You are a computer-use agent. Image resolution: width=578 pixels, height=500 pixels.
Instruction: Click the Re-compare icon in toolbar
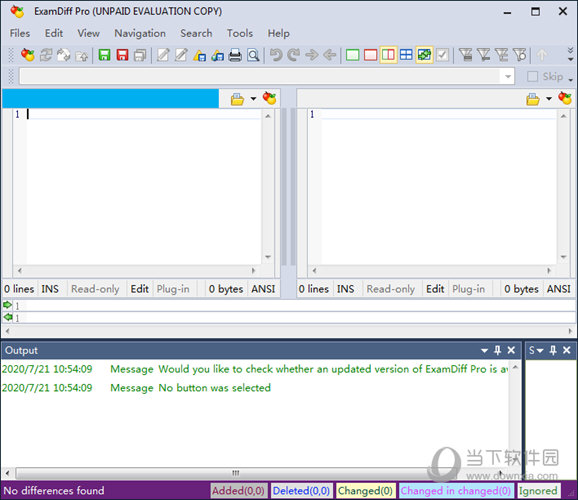46,55
